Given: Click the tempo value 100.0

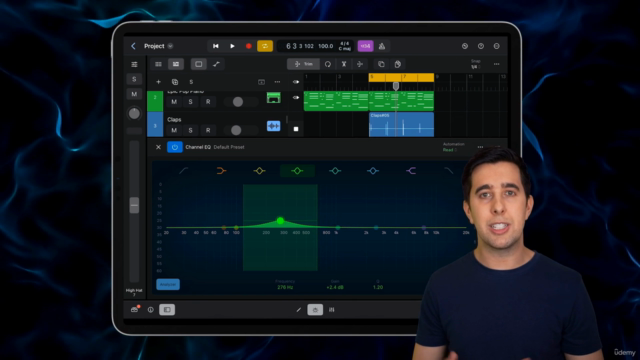Looking at the screenshot, I should click(325, 46).
